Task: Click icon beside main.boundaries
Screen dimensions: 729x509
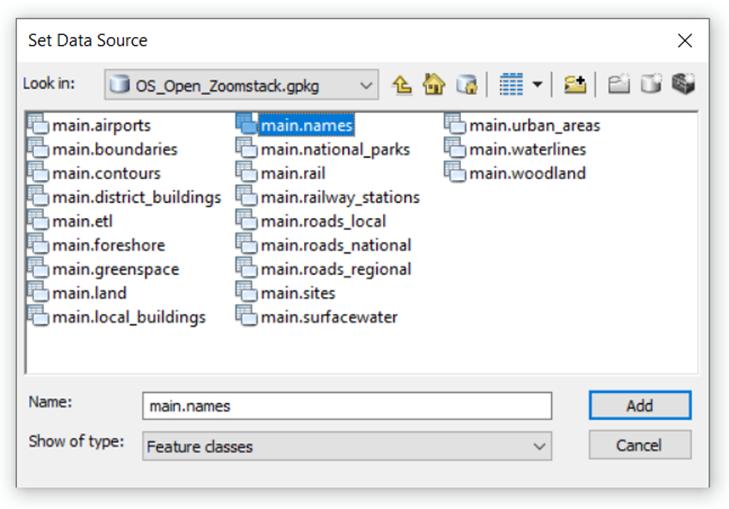Action: click(x=38, y=148)
